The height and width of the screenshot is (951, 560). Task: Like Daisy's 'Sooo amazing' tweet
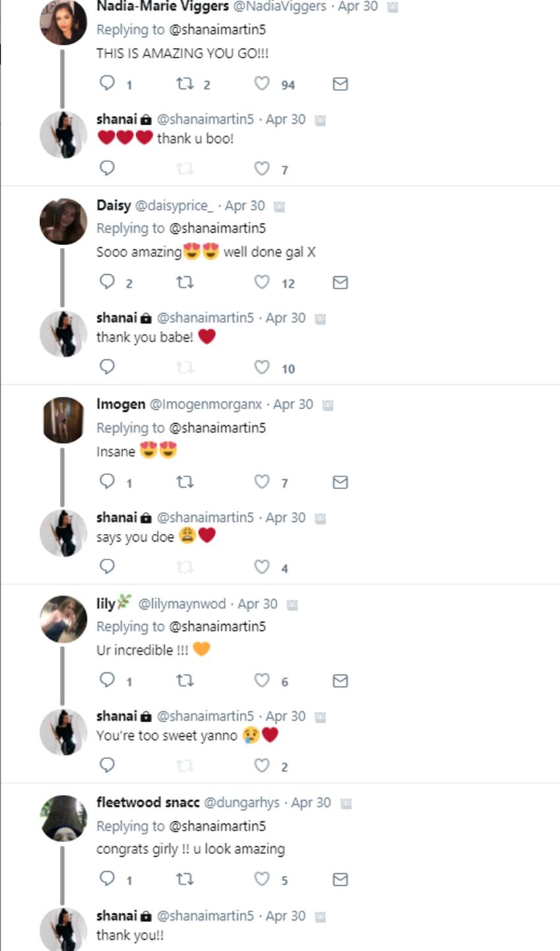(x=262, y=282)
